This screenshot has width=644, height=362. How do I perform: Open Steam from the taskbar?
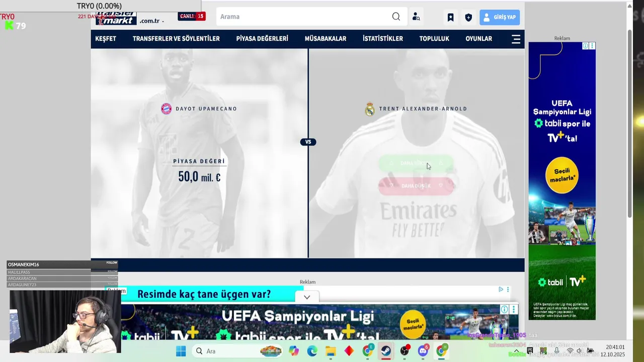(386, 351)
